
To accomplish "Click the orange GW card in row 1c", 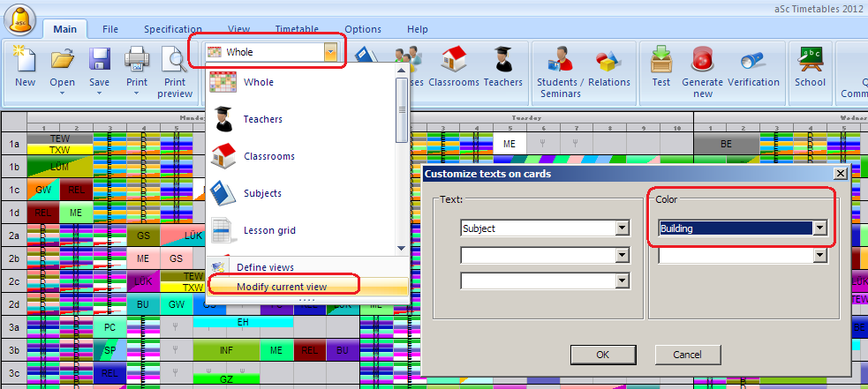I will pos(43,190).
